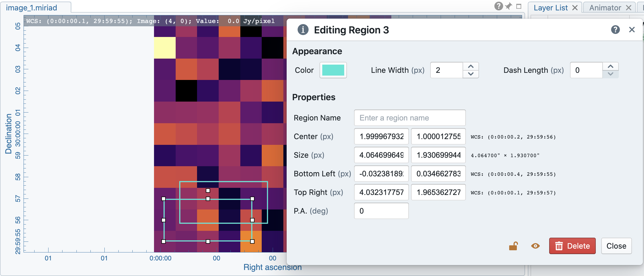Enter a name in the Region Name field
The image size is (644, 276).
coord(409,118)
